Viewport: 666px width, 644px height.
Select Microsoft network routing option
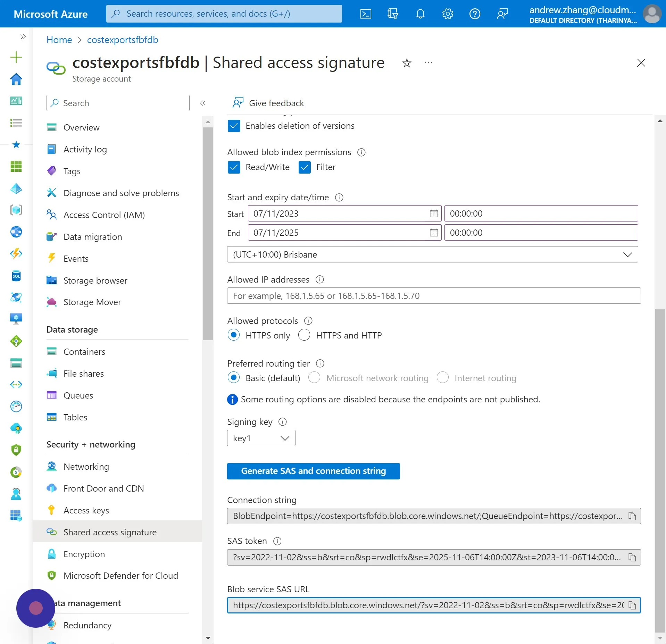pos(314,378)
